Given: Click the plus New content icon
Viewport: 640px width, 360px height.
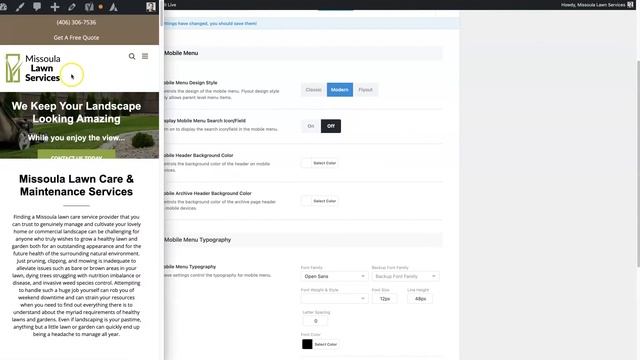Looking at the screenshot, I should pos(54,7).
